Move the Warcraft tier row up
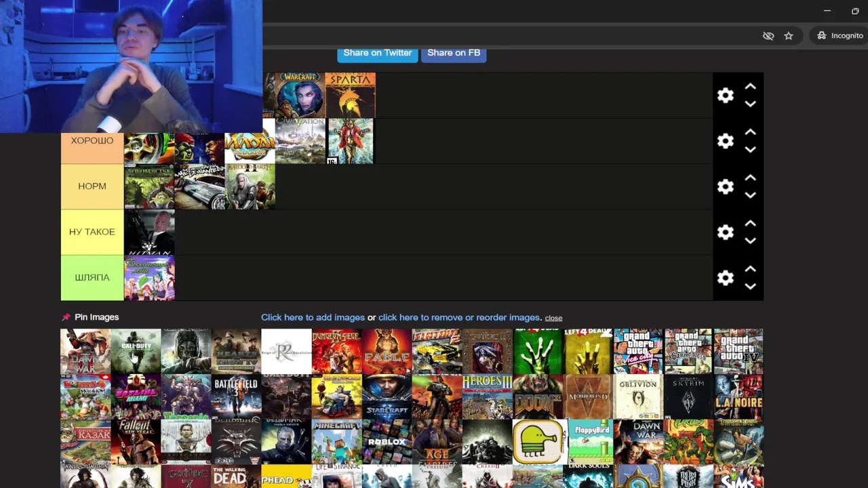868x488 pixels. [x=750, y=87]
